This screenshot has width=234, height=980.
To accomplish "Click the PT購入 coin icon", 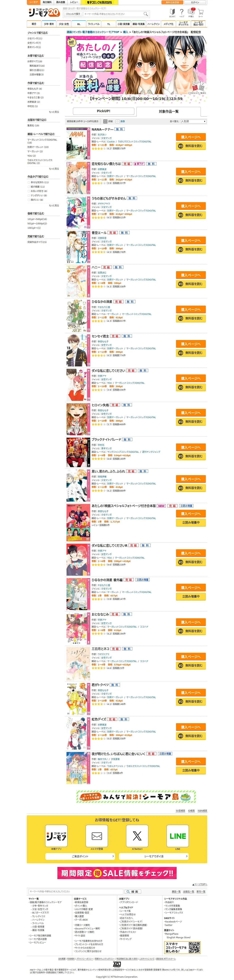I will [x=191, y=12].
